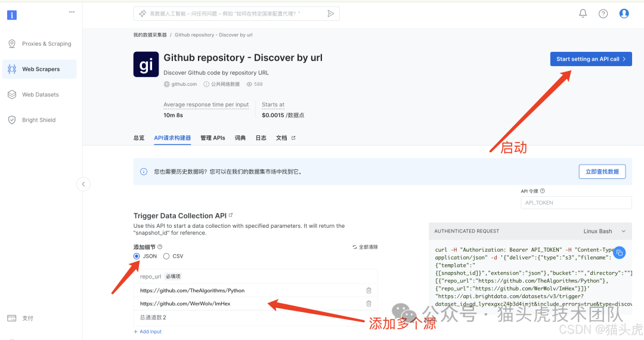This screenshot has width=644, height=340.
Task: Open the user account avatar
Action: tap(624, 14)
